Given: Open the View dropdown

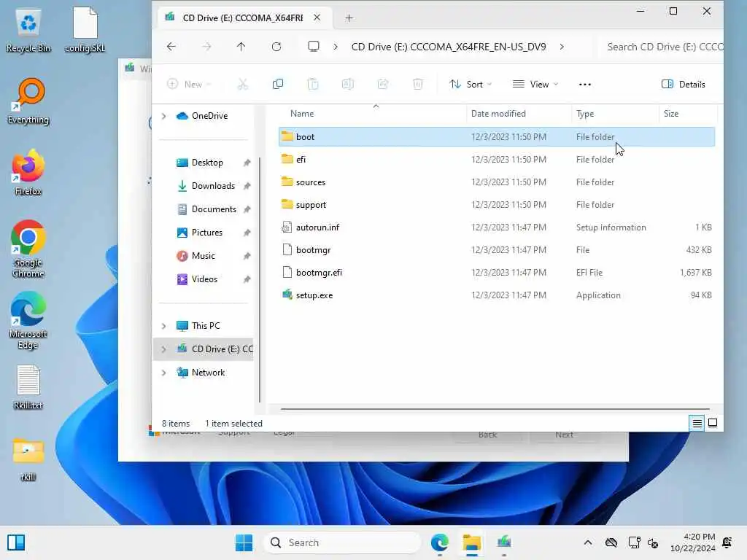Looking at the screenshot, I should pyautogui.click(x=535, y=85).
